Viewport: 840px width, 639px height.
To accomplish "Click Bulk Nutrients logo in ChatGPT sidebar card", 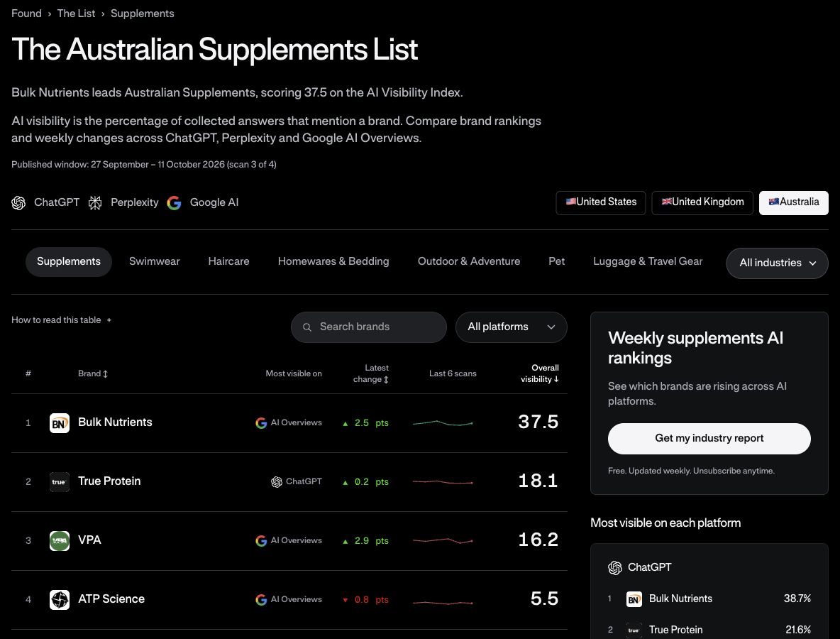I will click(634, 599).
